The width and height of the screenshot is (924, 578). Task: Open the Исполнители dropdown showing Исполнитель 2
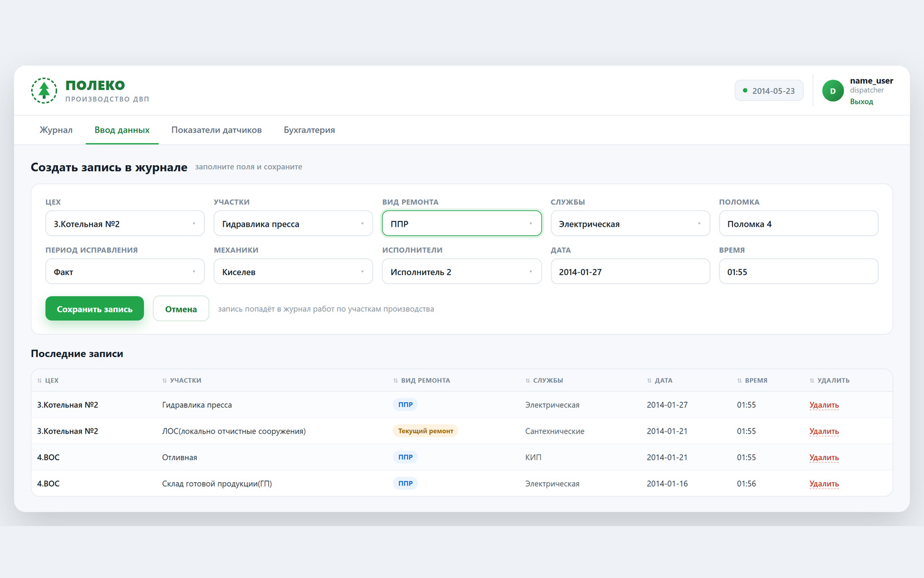(x=461, y=272)
